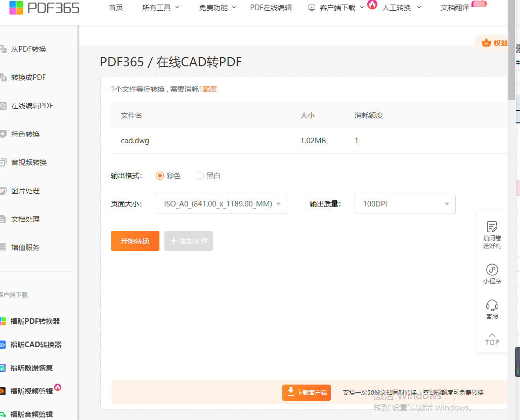Screen dimensions: 520x420
Task: Open 从PDF转换 sidebar link
Action: [28, 49]
